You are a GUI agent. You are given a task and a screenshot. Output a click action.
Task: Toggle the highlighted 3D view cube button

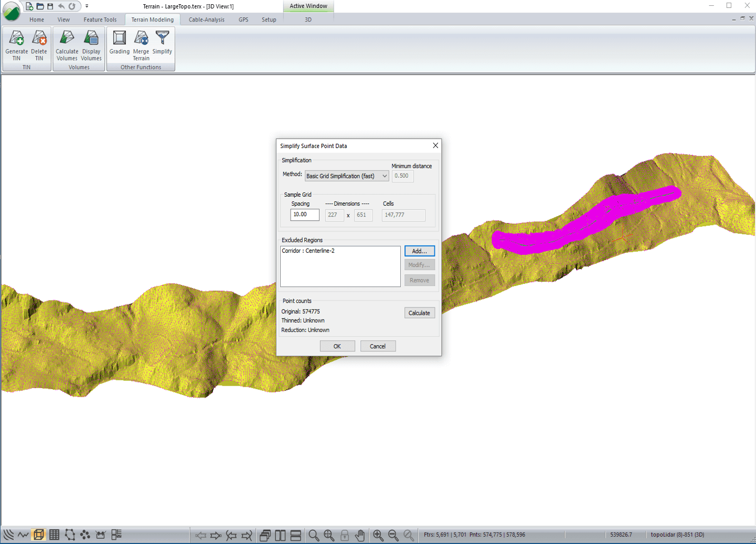[x=38, y=535]
